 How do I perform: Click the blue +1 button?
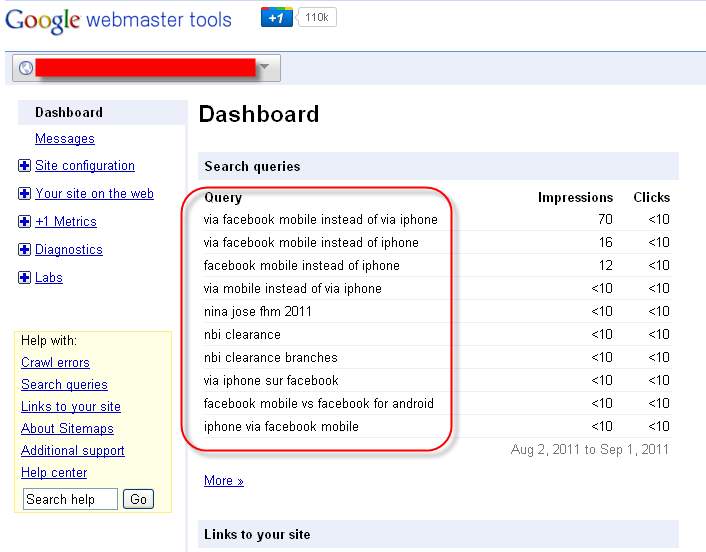(x=276, y=18)
